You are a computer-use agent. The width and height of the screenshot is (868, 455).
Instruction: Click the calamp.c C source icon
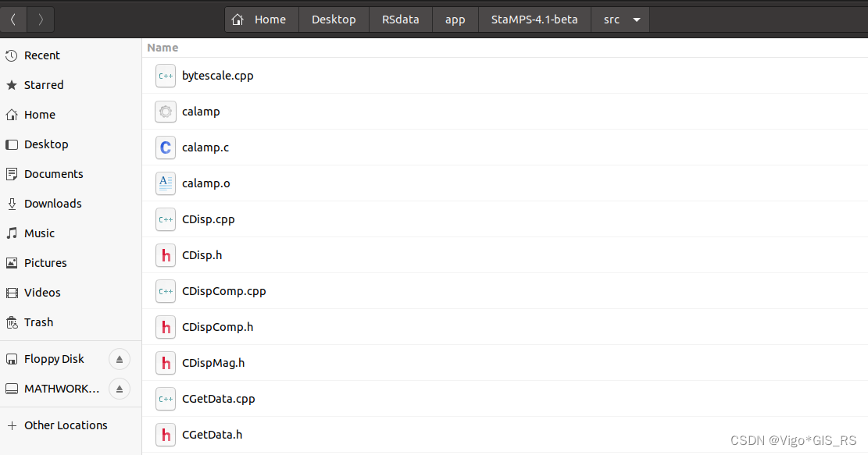166,148
